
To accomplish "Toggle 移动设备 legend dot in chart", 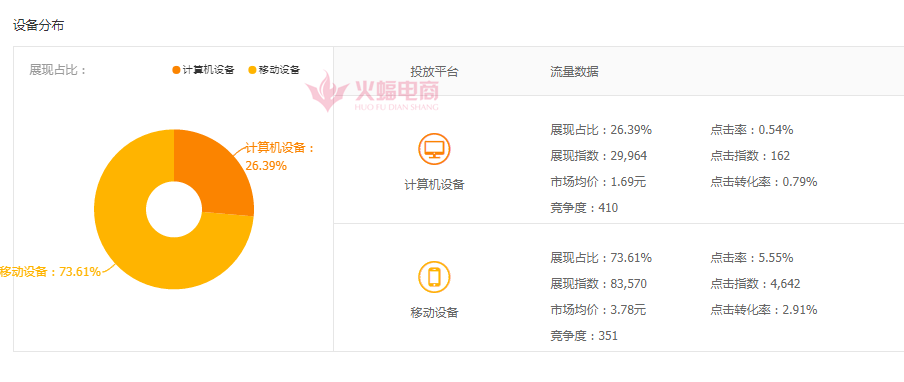I will coord(252,70).
